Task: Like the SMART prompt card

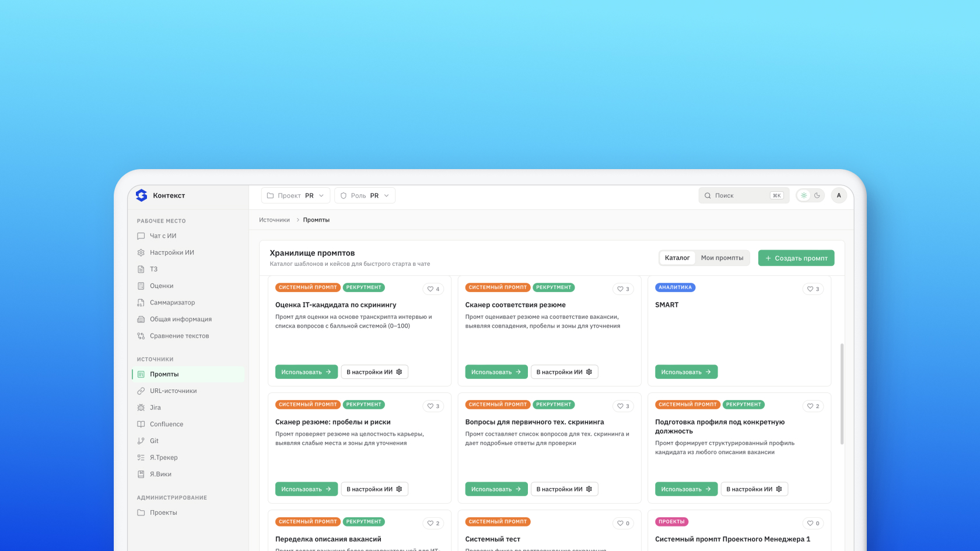Action: click(813, 289)
